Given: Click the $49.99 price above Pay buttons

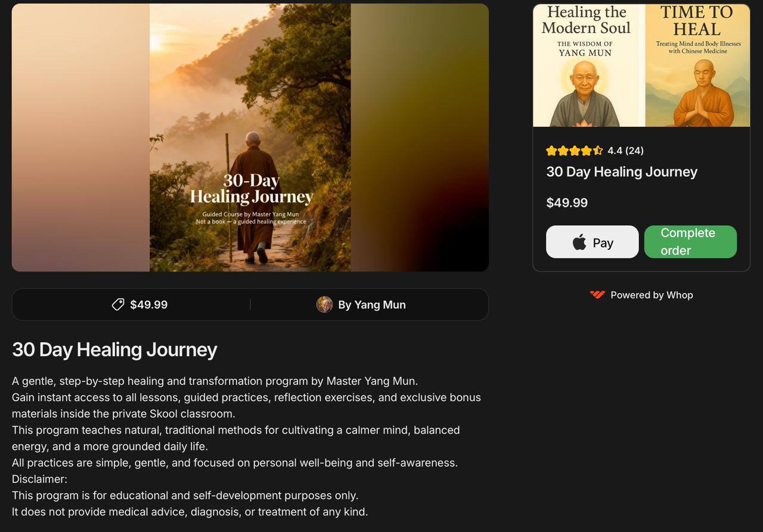Looking at the screenshot, I should (567, 203).
